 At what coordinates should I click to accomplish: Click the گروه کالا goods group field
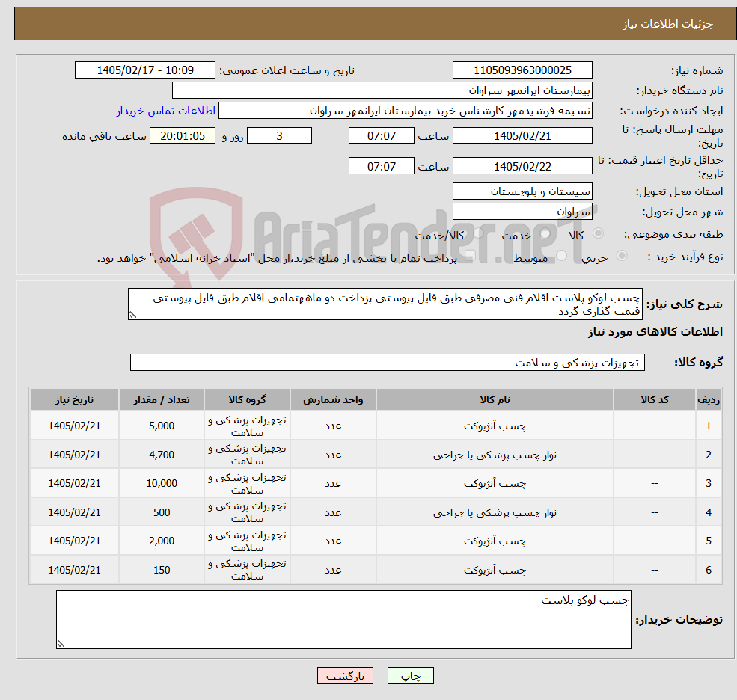pyautogui.click(x=388, y=362)
